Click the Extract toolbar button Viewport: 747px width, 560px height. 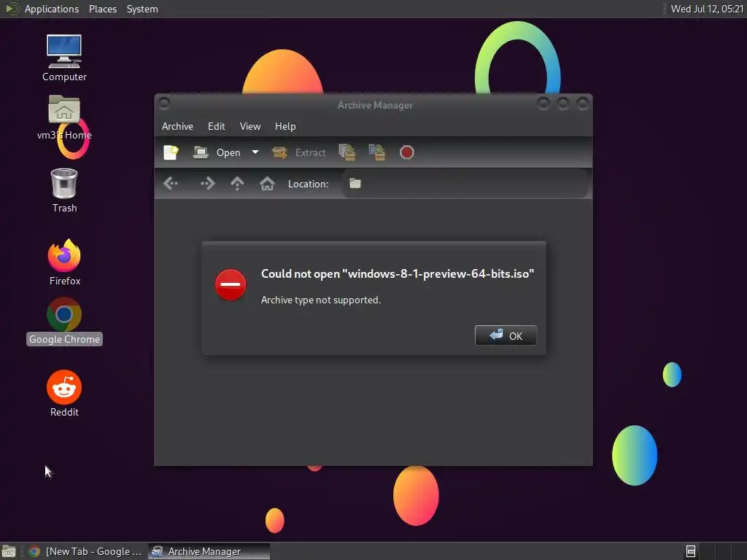click(x=298, y=152)
